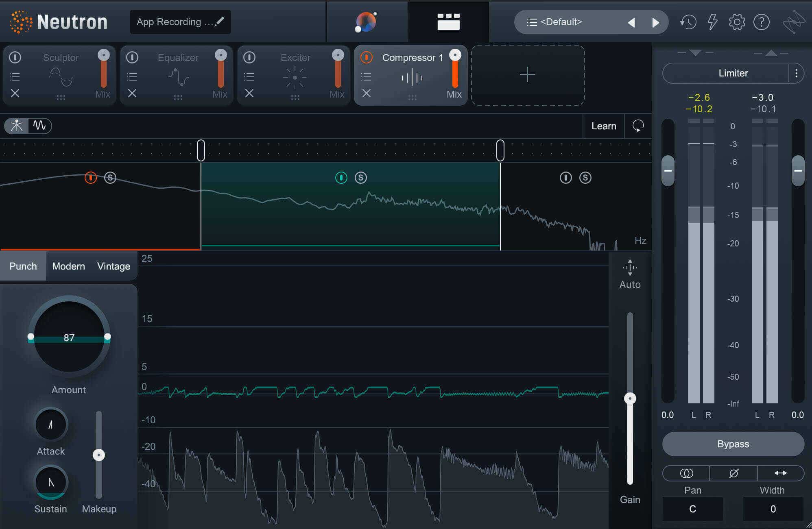The height and width of the screenshot is (529, 812).
Task: Select the Modern mode tab
Action: pos(68,266)
